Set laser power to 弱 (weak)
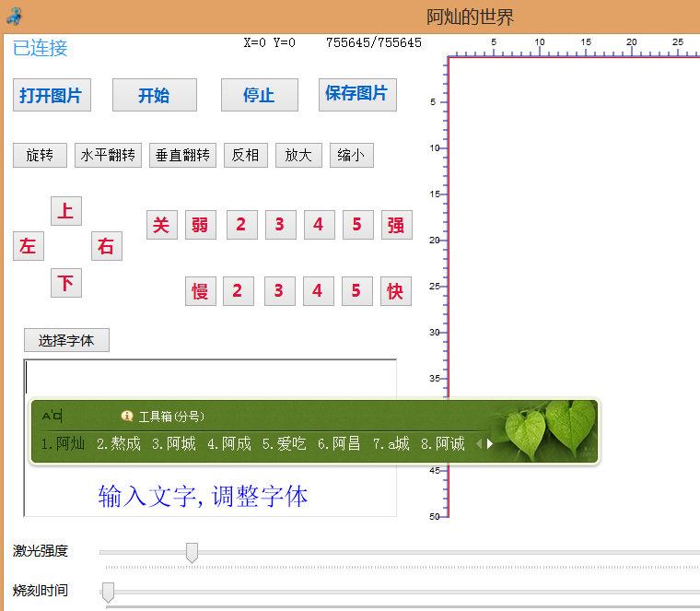The width and height of the screenshot is (700, 611). point(200,225)
